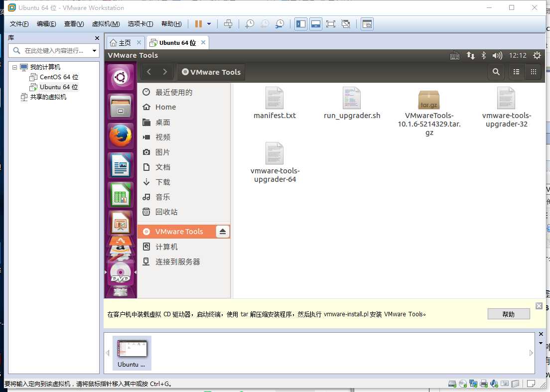Open the library search dropdown arrow
The height and width of the screenshot is (392, 550).
click(94, 51)
